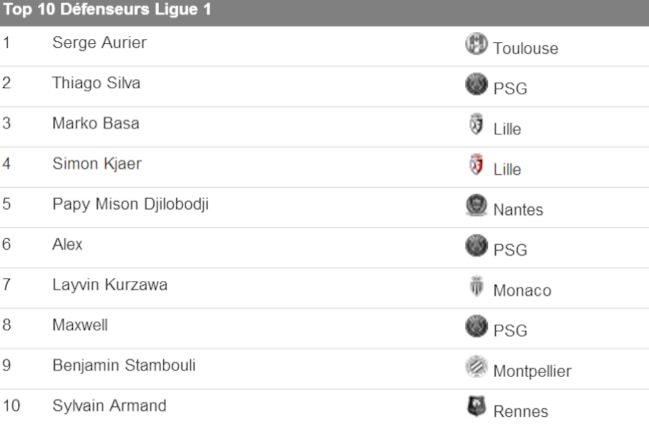
Task: Click the Toulouse club crest icon
Action: coord(476,43)
